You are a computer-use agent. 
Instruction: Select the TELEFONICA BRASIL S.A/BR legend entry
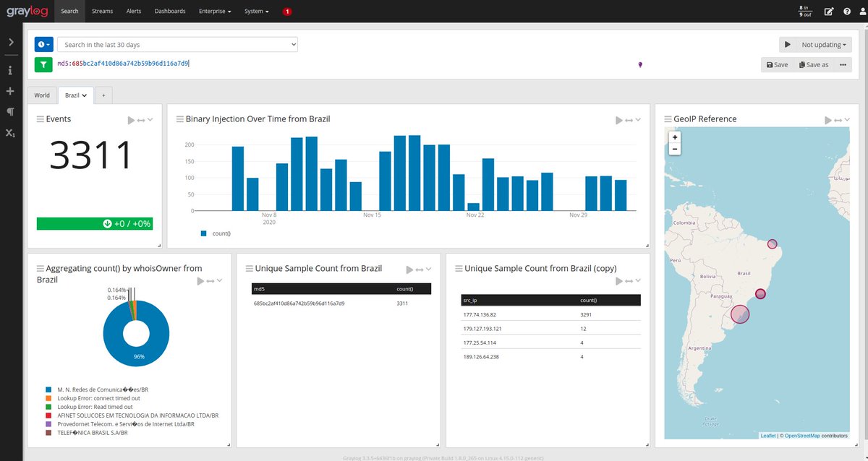92,433
